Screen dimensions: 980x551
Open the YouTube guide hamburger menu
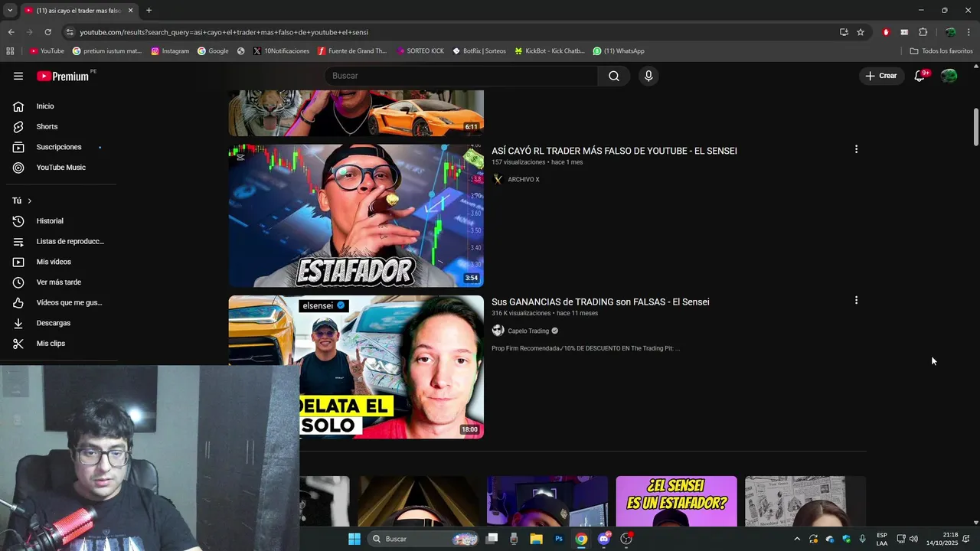click(18, 76)
